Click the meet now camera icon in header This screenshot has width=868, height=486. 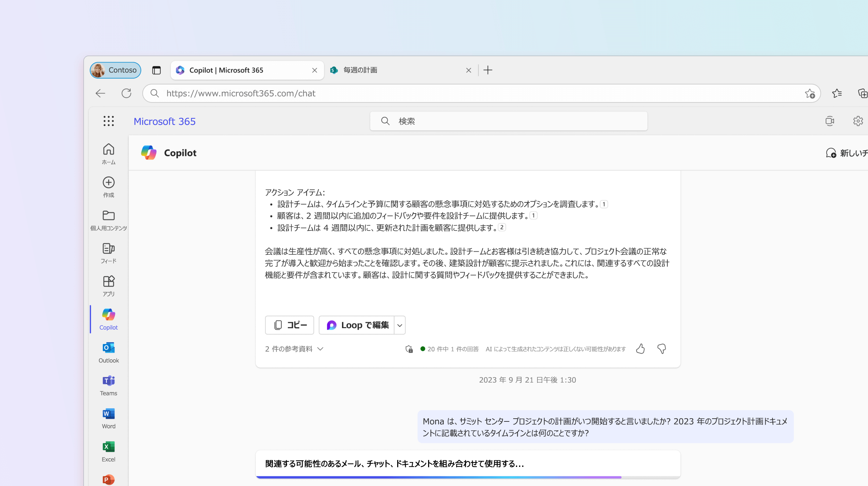coord(830,121)
